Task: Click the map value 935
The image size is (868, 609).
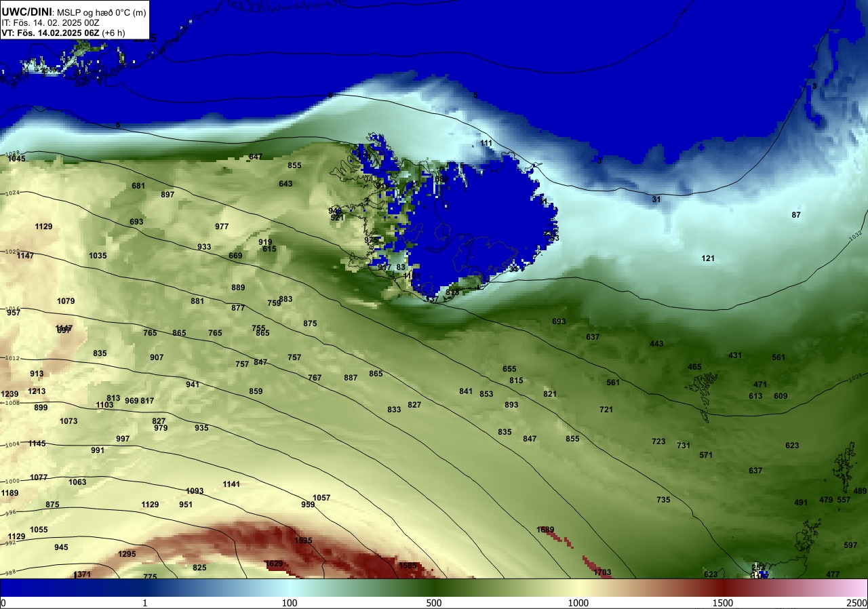Action: 201,428
